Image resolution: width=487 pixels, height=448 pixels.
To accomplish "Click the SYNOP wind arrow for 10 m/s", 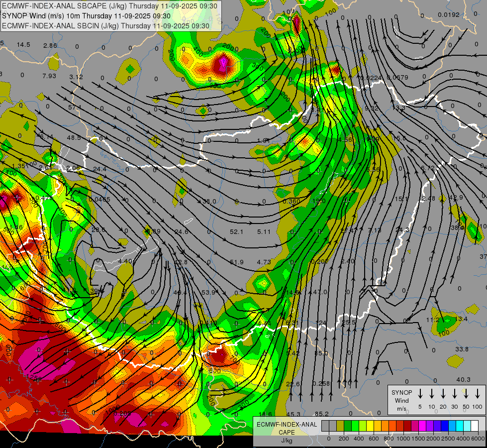I will pyautogui.click(x=432, y=394).
